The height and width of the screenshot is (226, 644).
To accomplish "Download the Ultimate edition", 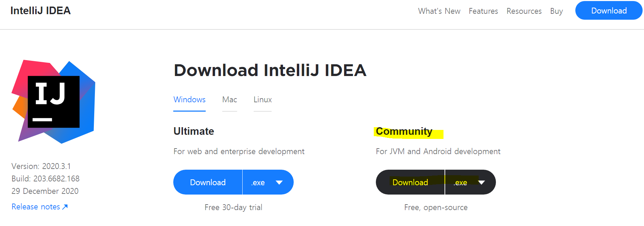I will click(208, 182).
